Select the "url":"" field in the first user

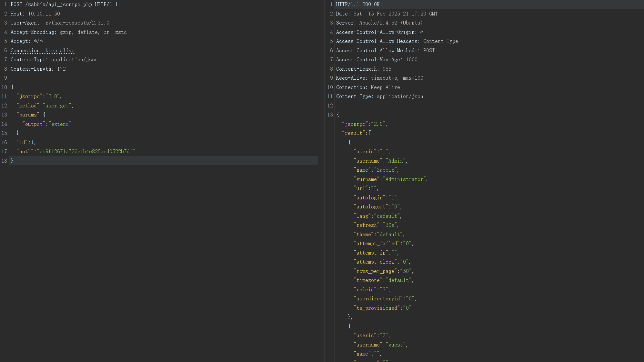[x=366, y=188]
